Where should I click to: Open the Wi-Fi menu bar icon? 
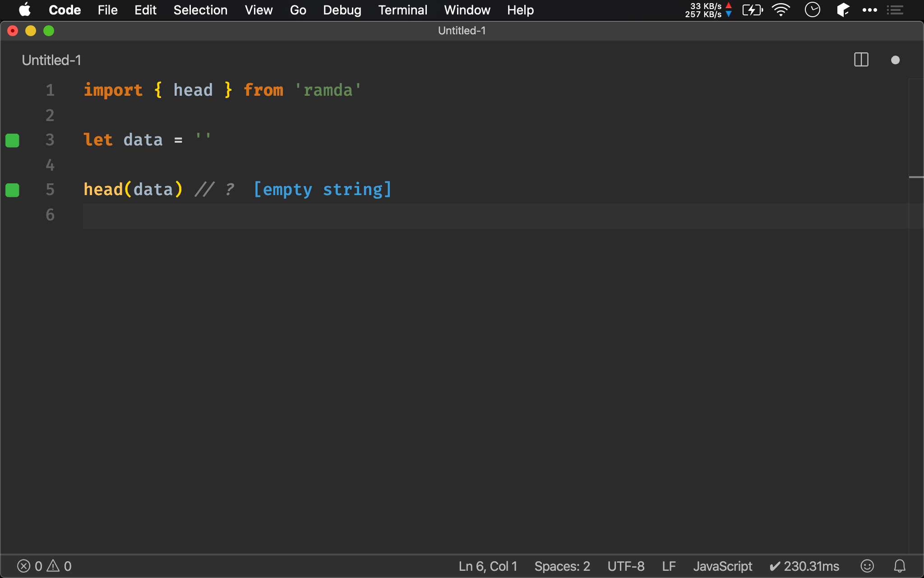(x=781, y=10)
